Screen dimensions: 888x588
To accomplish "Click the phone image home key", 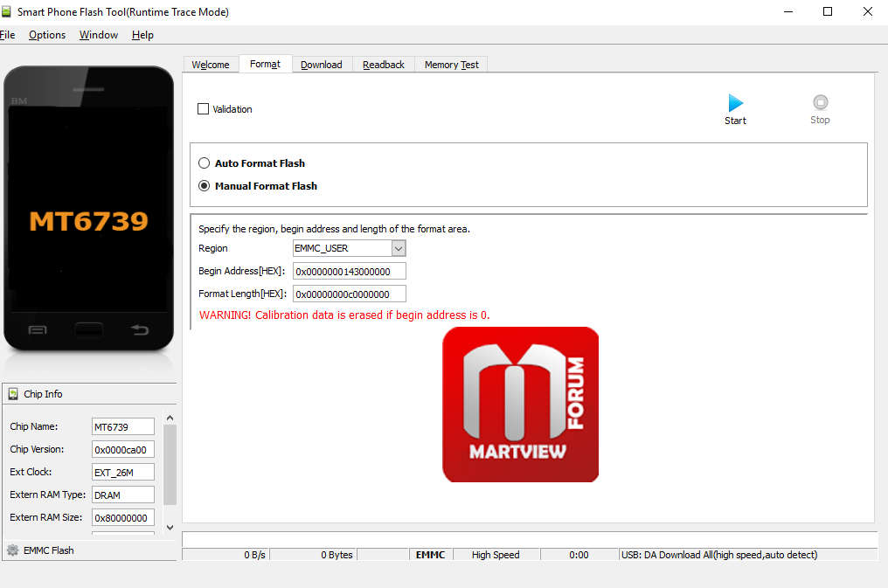I will pos(89,329).
